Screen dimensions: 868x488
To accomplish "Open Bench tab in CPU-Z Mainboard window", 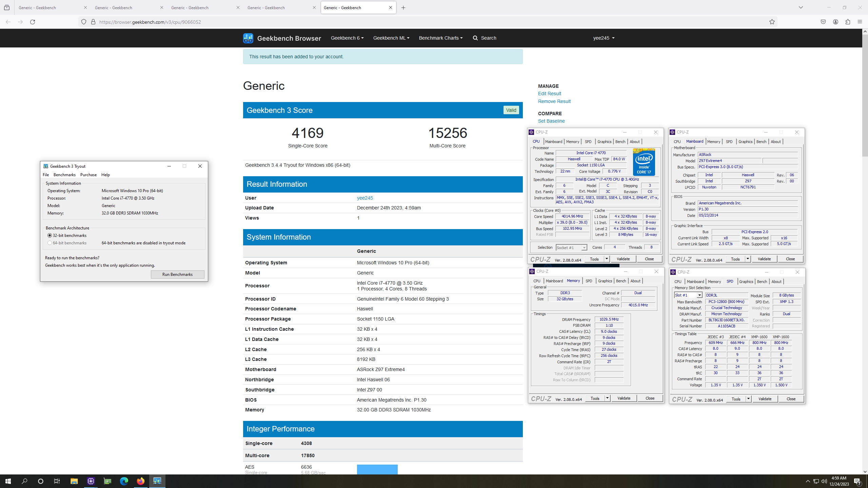I will click(761, 142).
